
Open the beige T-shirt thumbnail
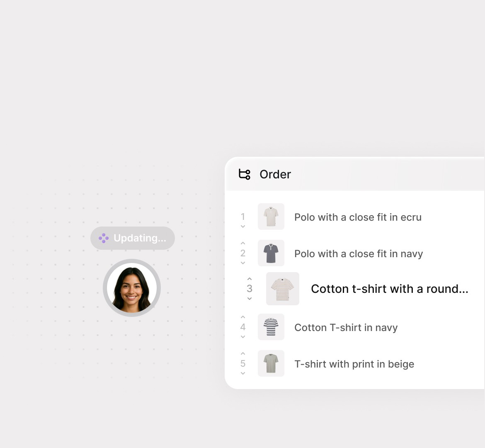(x=271, y=363)
